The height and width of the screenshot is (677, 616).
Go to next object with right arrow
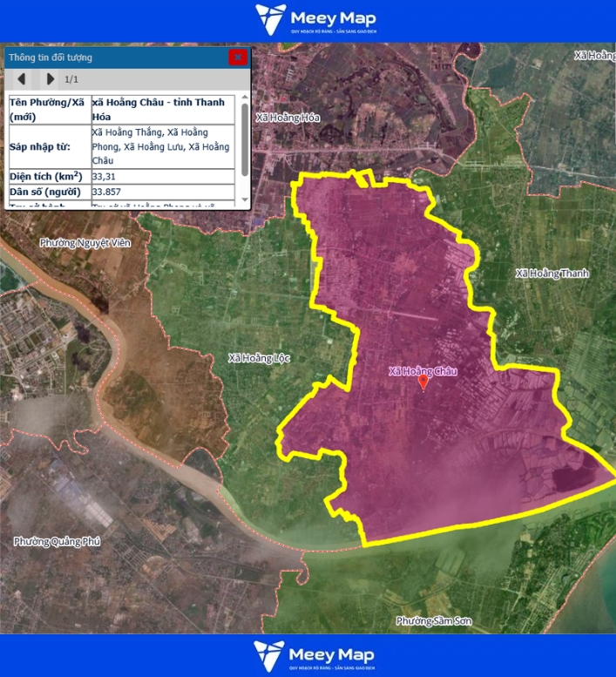[x=51, y=79]
